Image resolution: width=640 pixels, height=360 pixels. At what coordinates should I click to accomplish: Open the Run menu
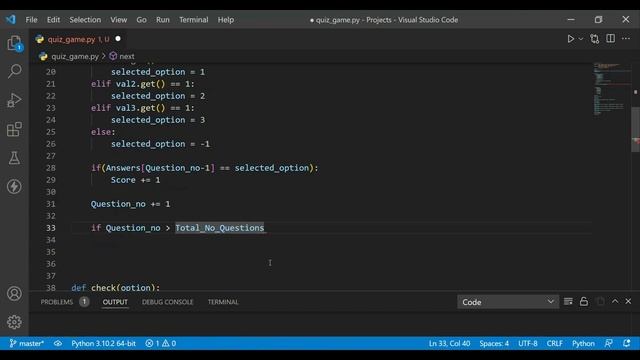[162, 20]
